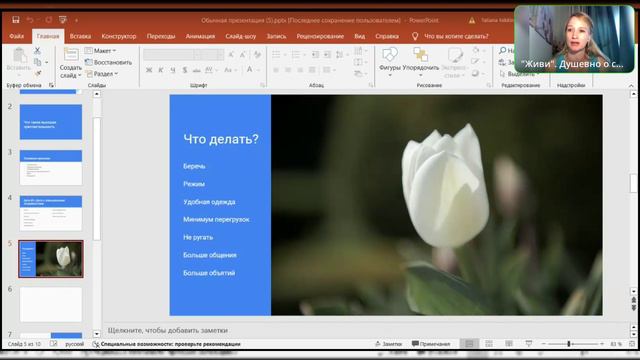Start slideshow icon in status bar

click(x=529, y=344)
